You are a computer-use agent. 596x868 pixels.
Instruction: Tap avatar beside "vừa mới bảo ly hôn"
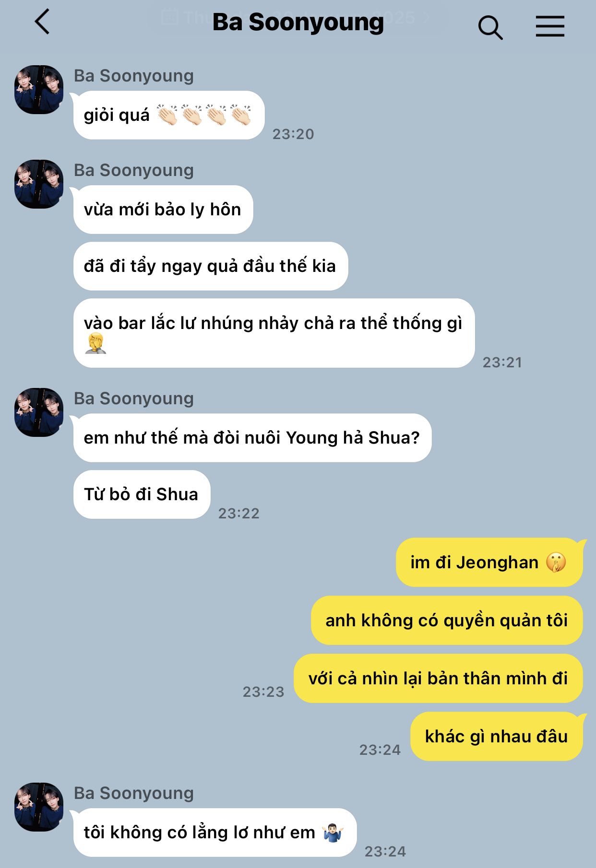pos(39,184)
